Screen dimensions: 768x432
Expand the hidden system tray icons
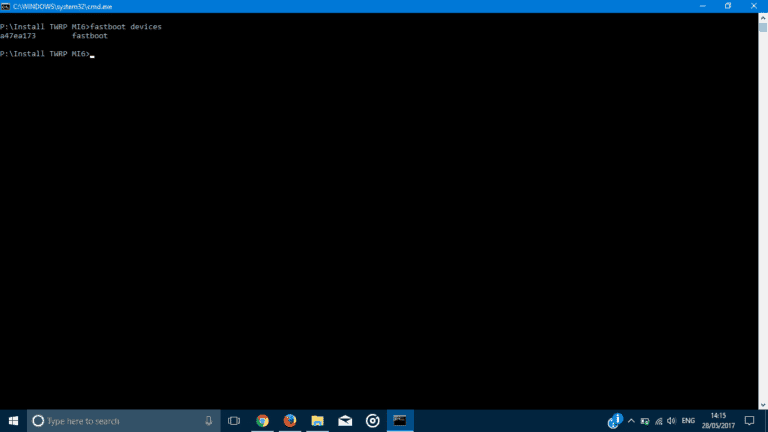click(631, 421)
